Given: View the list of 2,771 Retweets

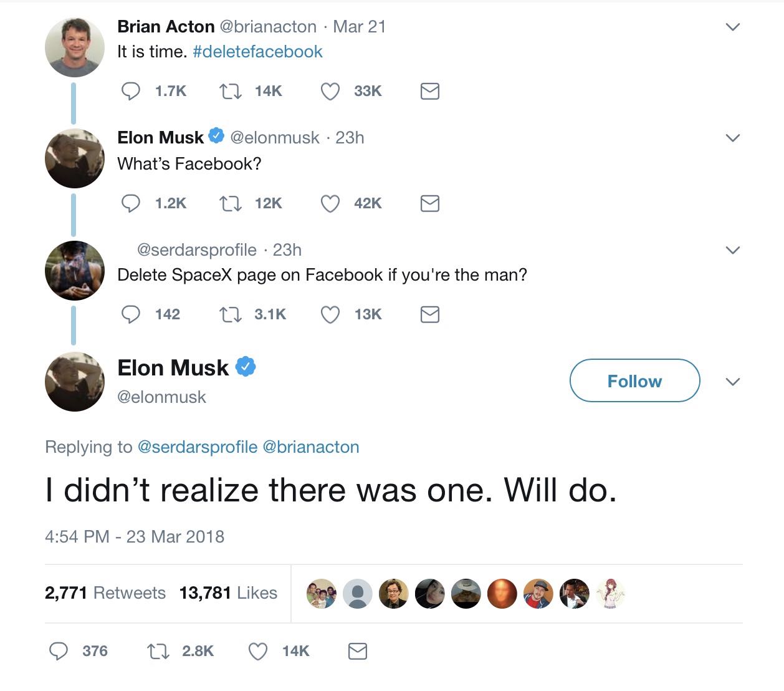Looking at the screenshot, I should tap(105, 593).
